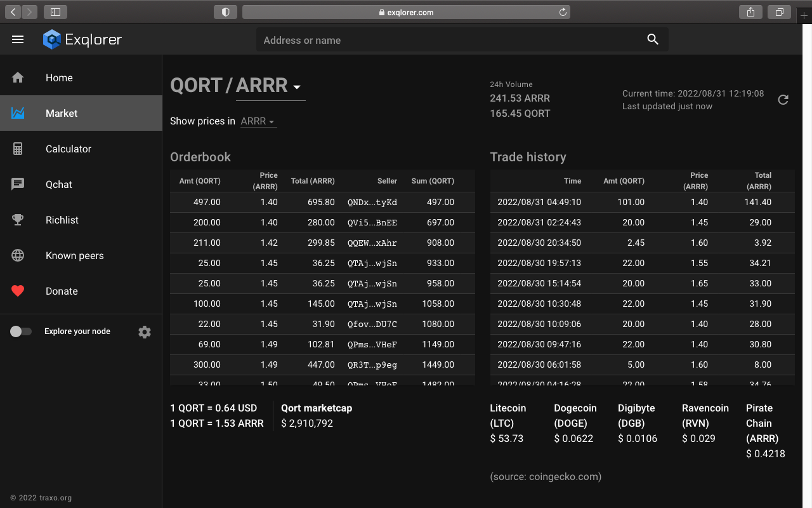
Task: Open the Donate page
Action: click(x=81, y=291)
